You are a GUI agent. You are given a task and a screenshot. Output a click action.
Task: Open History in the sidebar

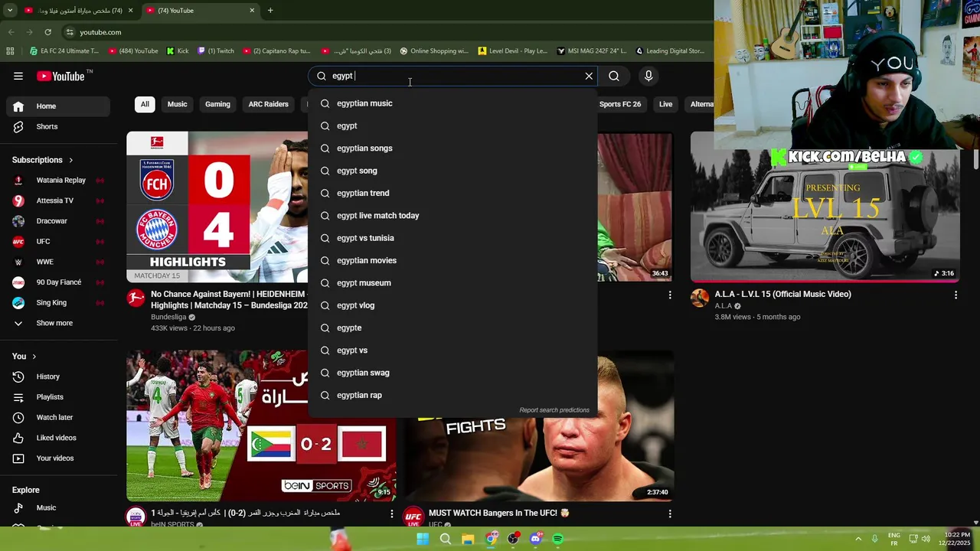58,377
